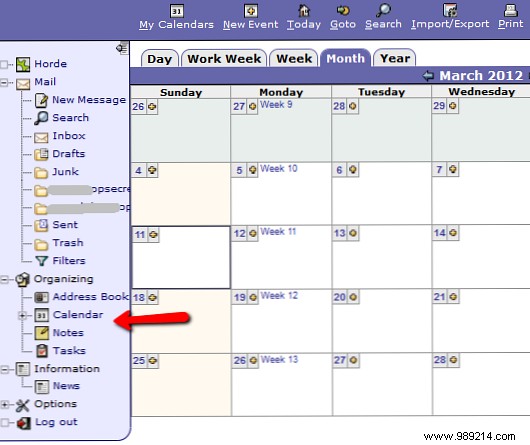Go to previous month arrow
530x445 pixels.
click(429, 75)
